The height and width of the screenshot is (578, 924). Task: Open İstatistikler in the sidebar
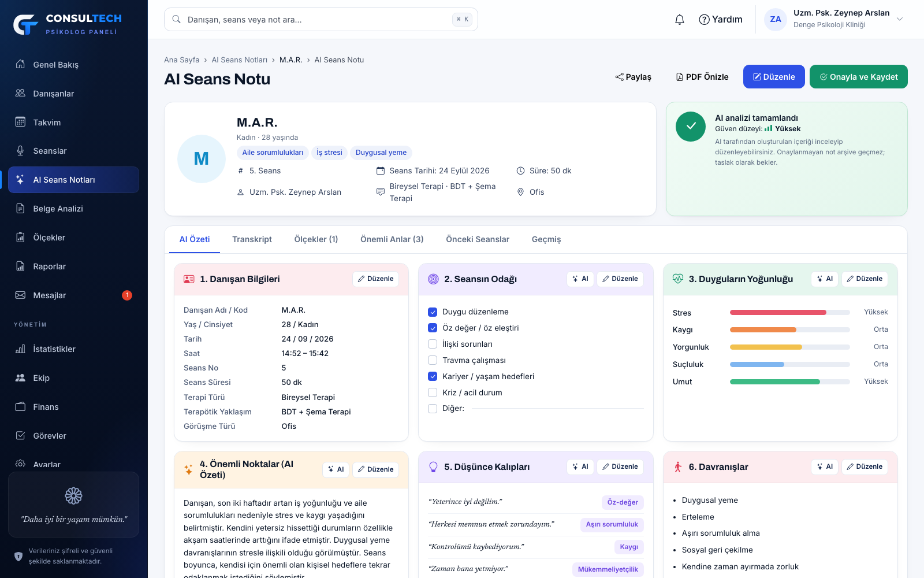pos(74,349)
